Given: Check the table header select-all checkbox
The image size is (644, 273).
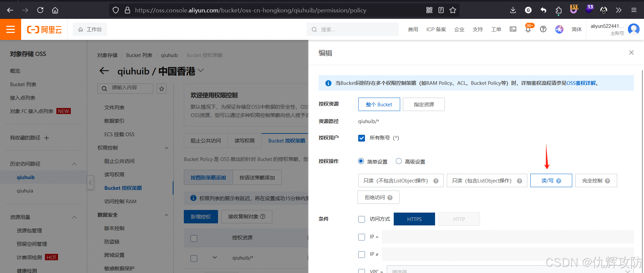Looking at the screenshot, I should [x=194, y=238].
